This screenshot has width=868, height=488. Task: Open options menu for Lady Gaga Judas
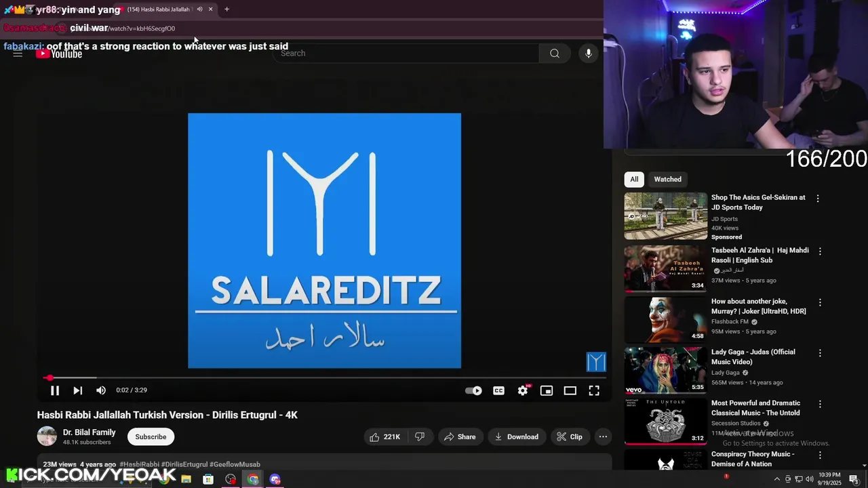(820, 353)
